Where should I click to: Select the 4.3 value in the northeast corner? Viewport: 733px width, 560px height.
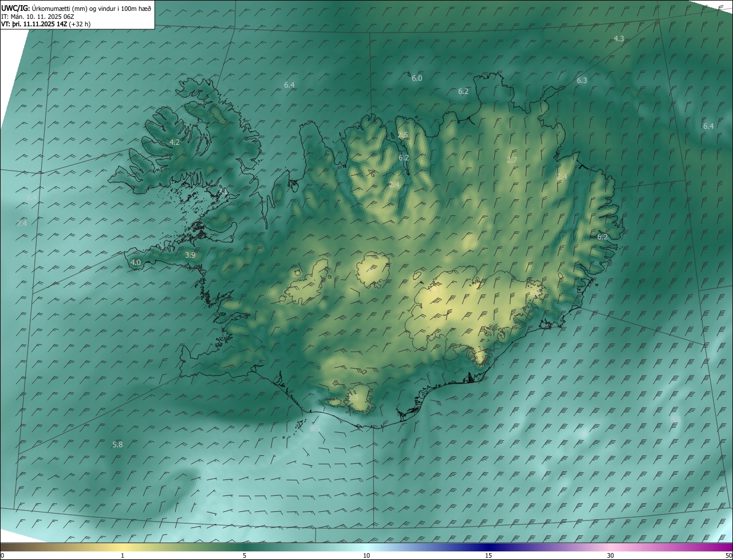(x=619, y=38)
